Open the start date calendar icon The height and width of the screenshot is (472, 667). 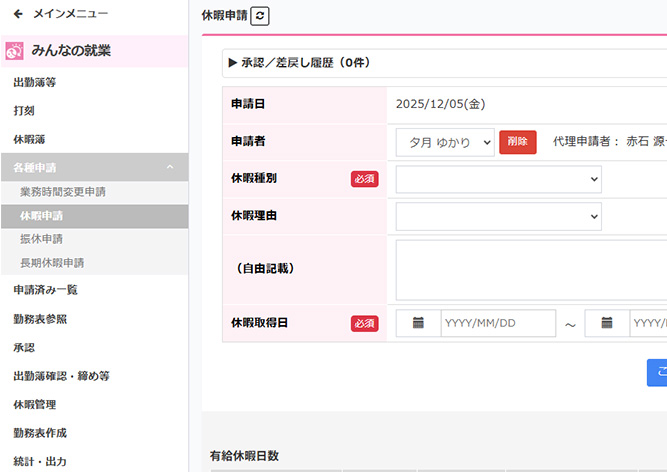(418, 323)
